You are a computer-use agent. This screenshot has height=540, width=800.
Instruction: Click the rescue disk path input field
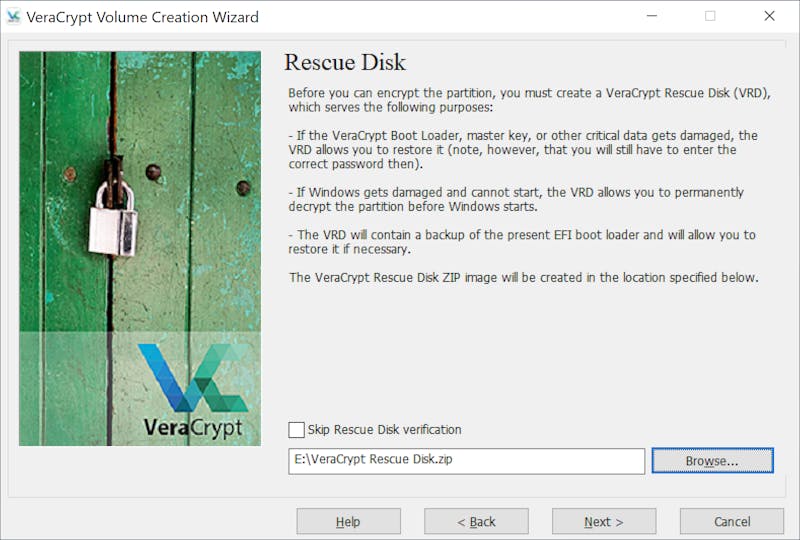click(466, 461)
